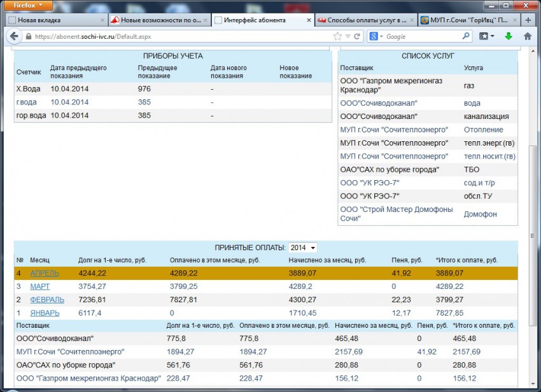This screenshot has width=541, height=392.
Task: Bookmark this page with the star icon
Action: click(x=337, y=36)
